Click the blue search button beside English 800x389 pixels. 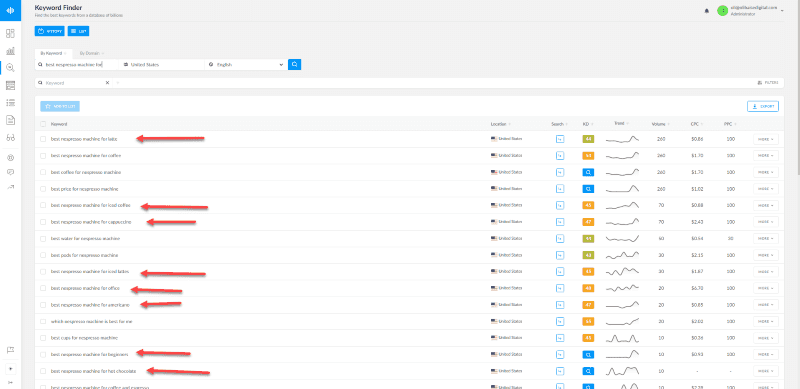click(x=294, y=65)
